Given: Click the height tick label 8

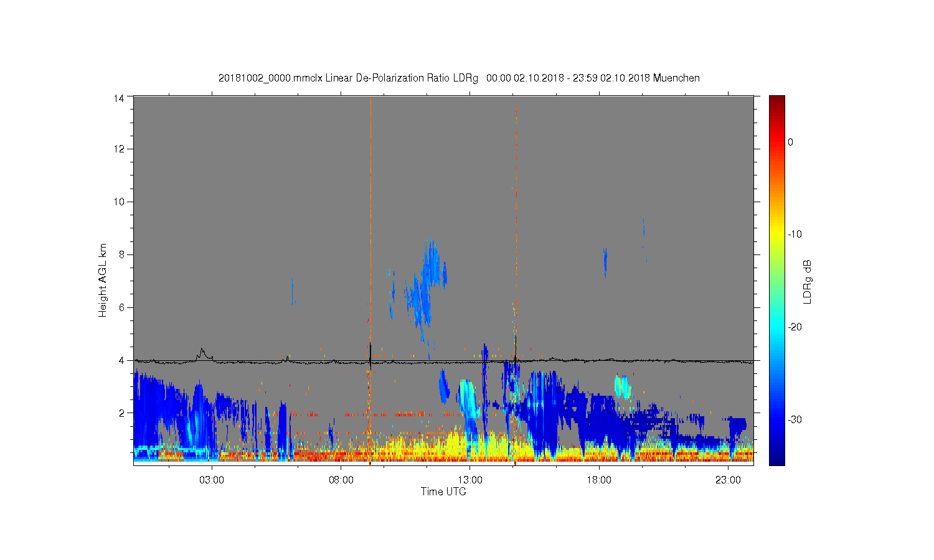Looking at the screenshot, I should coord(121,254).
